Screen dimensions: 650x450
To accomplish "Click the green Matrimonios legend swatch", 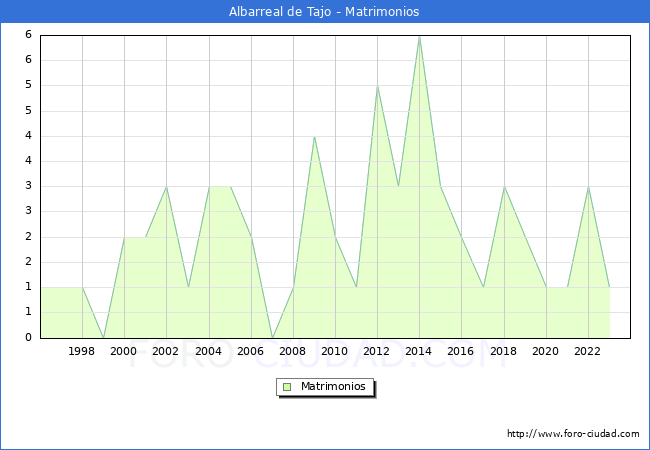I will [x=287, y=387].
